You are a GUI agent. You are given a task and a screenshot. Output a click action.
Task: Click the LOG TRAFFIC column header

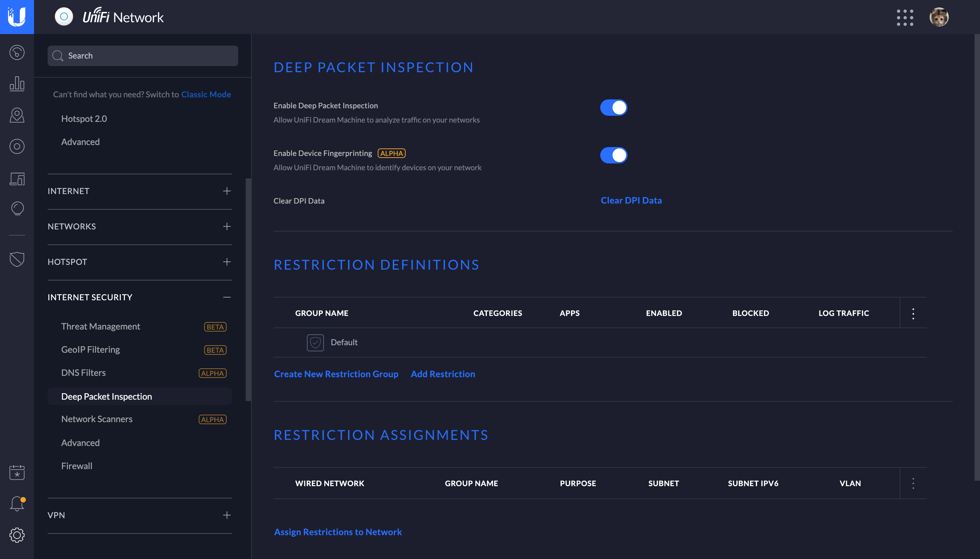click(x=844, y=313)
